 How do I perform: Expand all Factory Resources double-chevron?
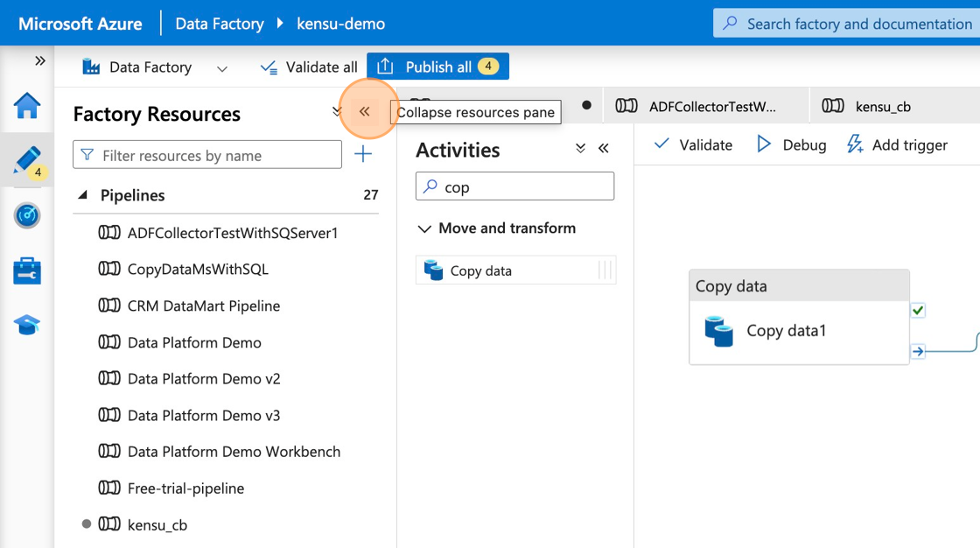pyautogui.click(x=337, y=112)
